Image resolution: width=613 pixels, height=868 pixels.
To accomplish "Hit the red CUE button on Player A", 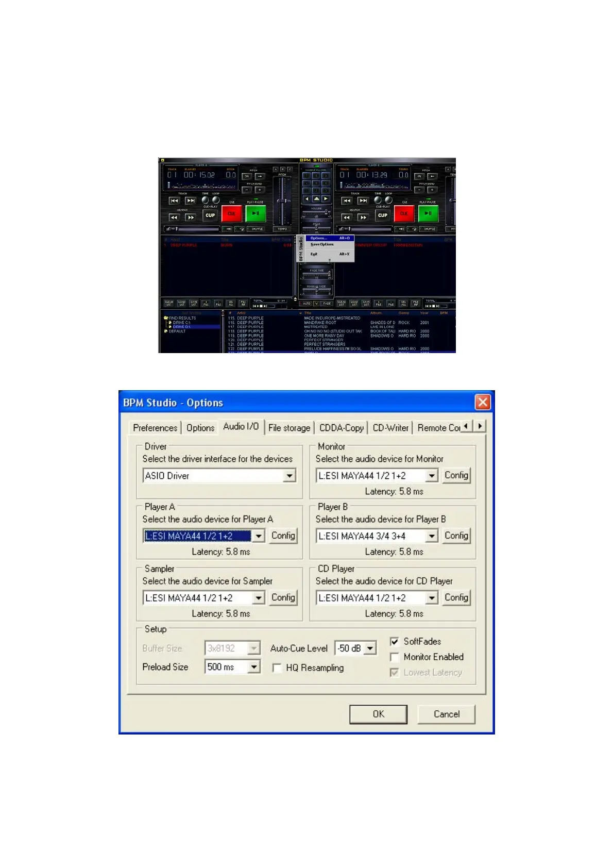I will pyautogui.click(x=231, y=213).
